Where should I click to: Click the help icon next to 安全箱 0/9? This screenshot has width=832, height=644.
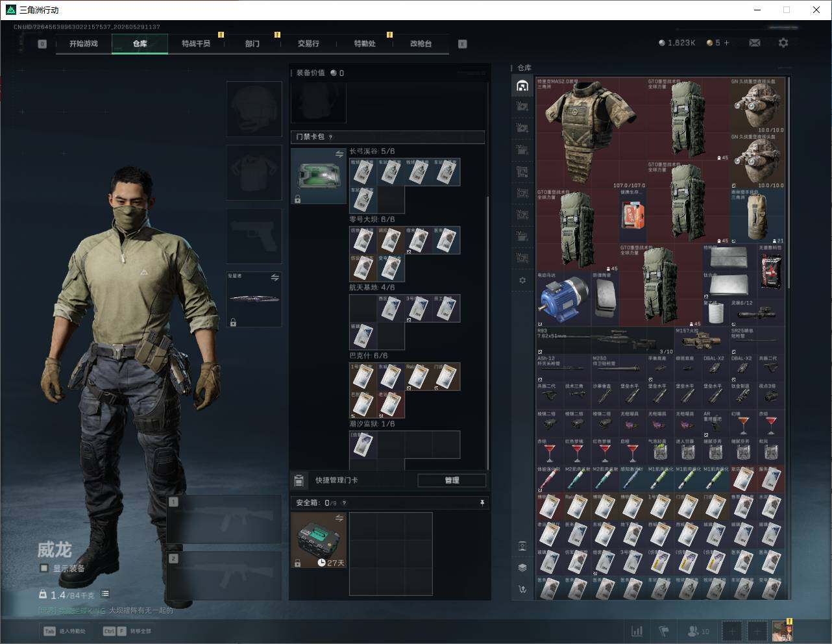click(344, 502)
